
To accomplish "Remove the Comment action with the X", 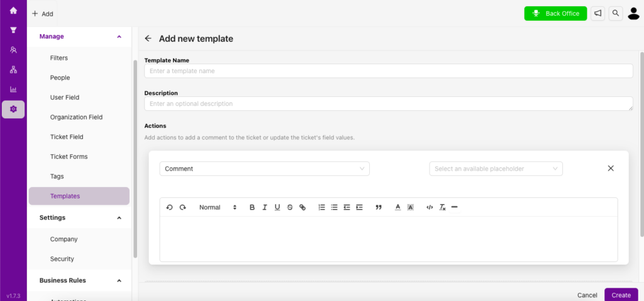I will [611, 168].
